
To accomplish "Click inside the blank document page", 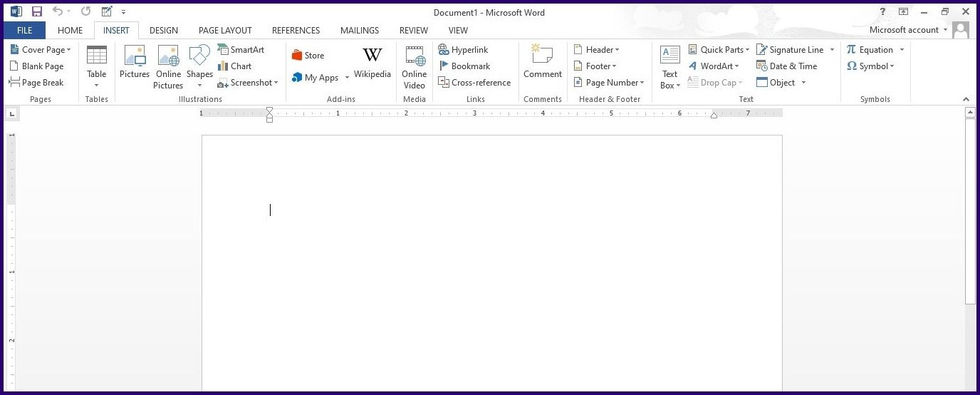I will pos(491,262).
